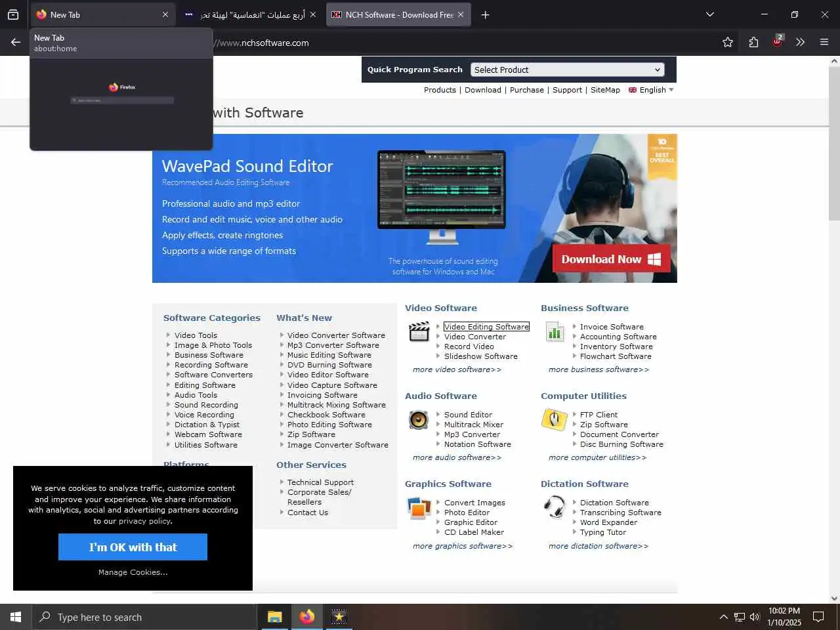Open the English language dropdown
This screenshot has height=630, width=840.
pos(651,90)
